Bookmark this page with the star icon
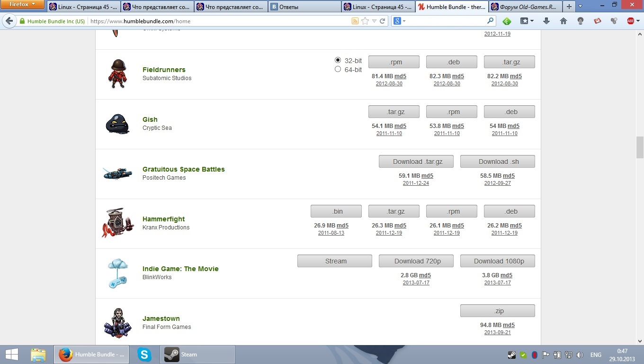Viewport: 644px width, 364px height. (x=365, y=21)
